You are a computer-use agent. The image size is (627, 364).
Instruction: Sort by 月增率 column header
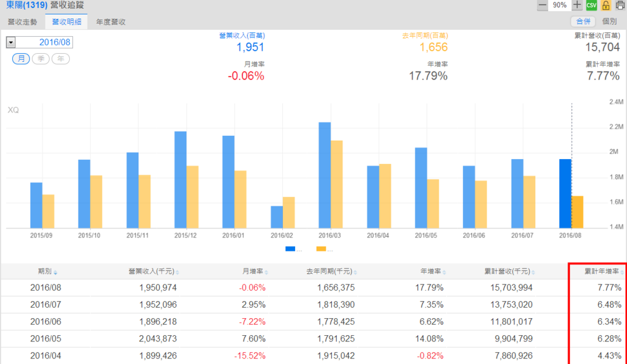255,272
